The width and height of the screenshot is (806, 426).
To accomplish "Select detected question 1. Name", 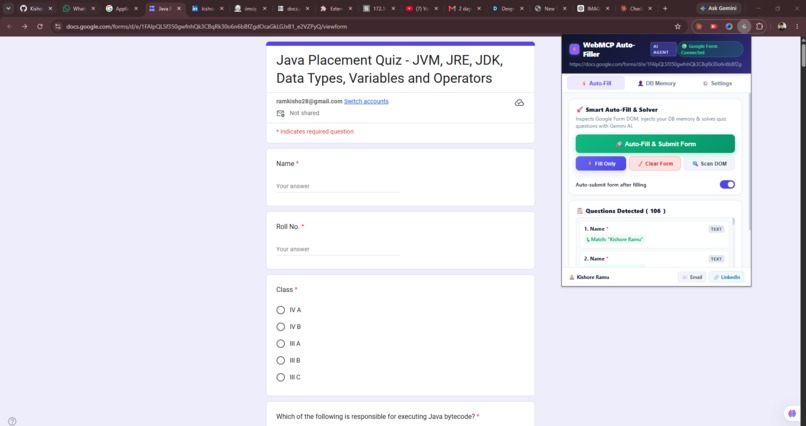I will tap(654, 234).
